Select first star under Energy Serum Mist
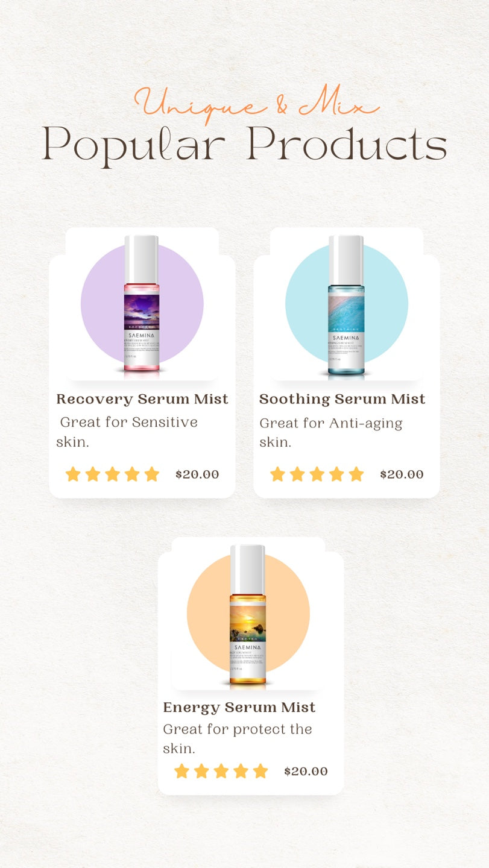 181,771
